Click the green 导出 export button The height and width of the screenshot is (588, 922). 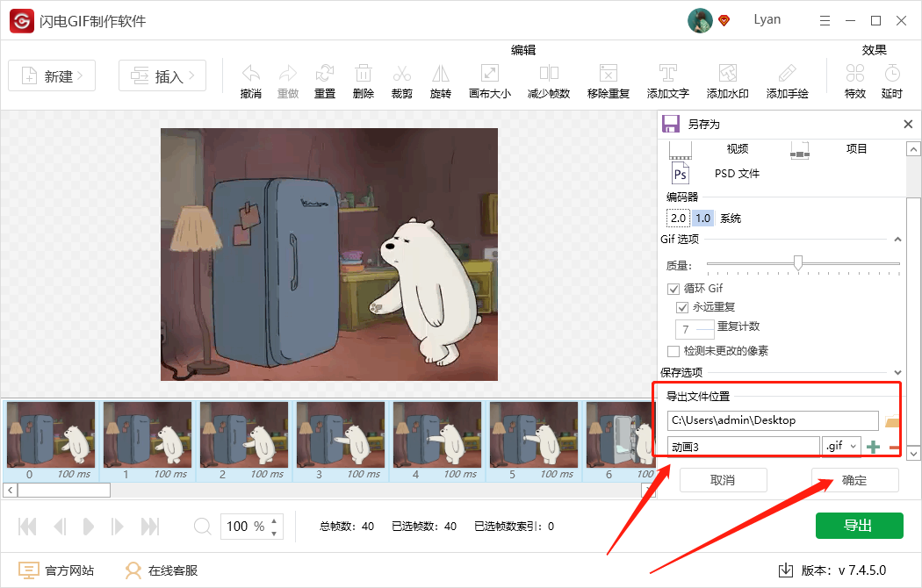click(859, 526)
